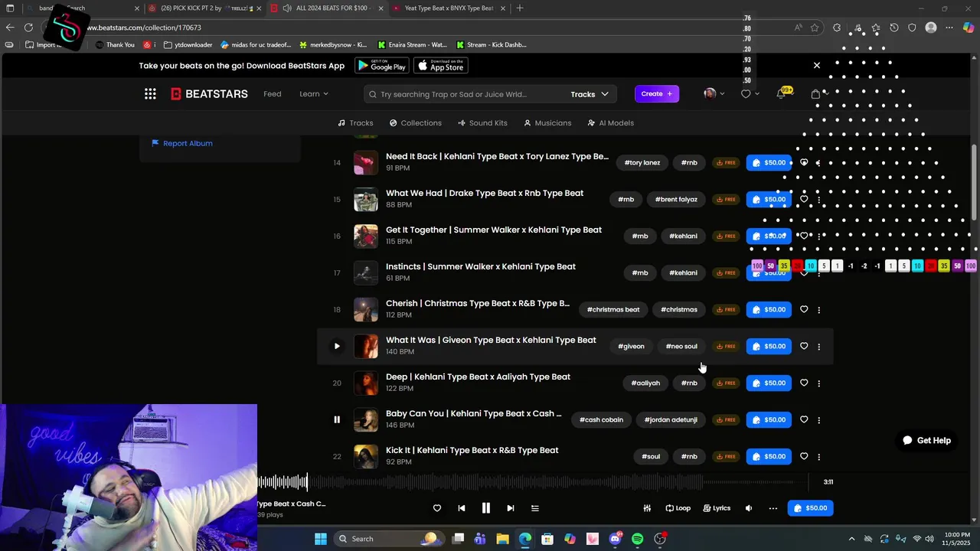Free download Get It Together beat
The image size is (980, 551).
click(x=726, y=236)
